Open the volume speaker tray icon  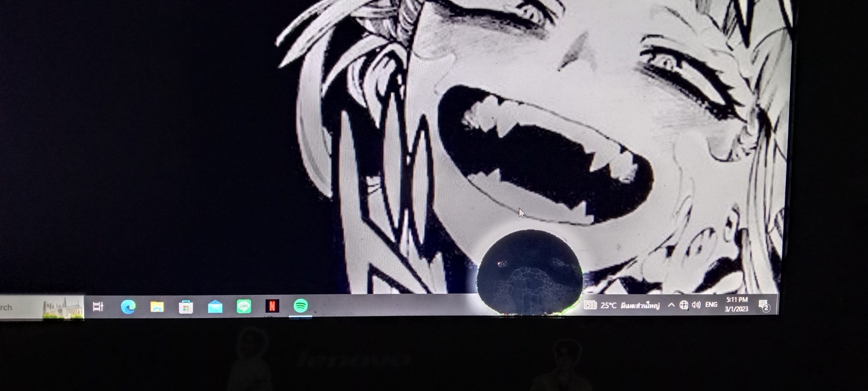[696, 305]
